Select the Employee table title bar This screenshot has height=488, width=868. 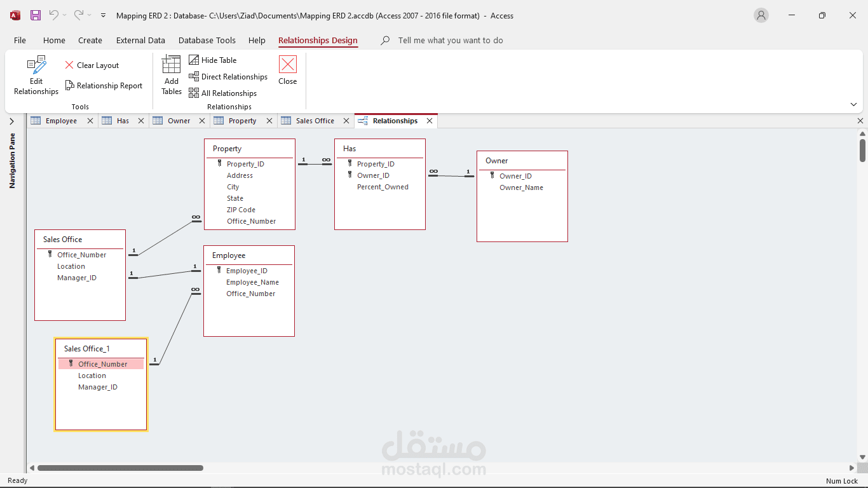(249, 255)
